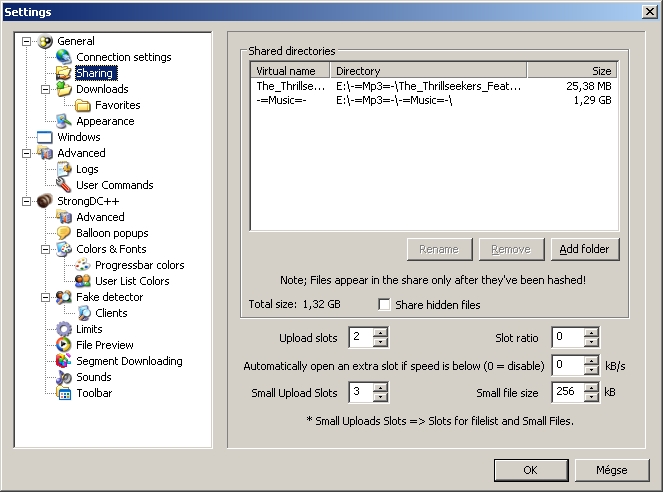Click the Limits icon in tree
The image size is (663, 492).
(64, 329)
